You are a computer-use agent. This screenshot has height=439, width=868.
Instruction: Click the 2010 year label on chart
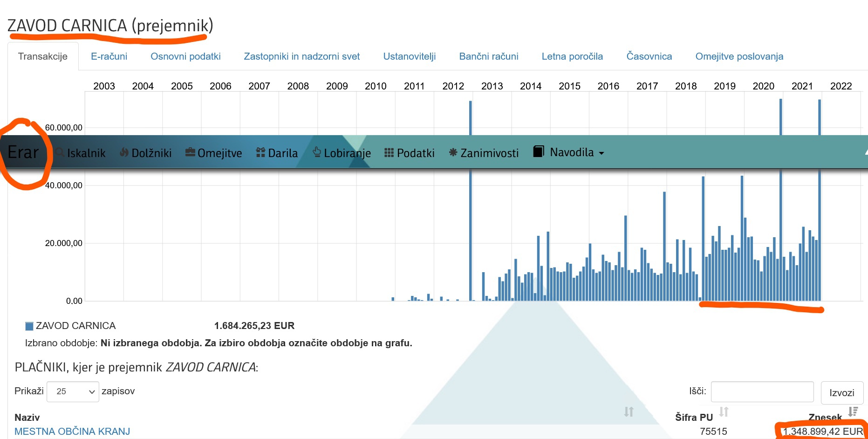pos(376,86)
